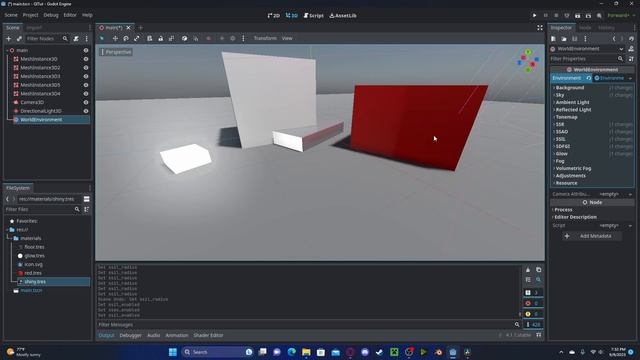The width and height of the screenshot is (640, 360).
Task: Go to previous edited object in Inspector history
Action: [x=614, y=39]
